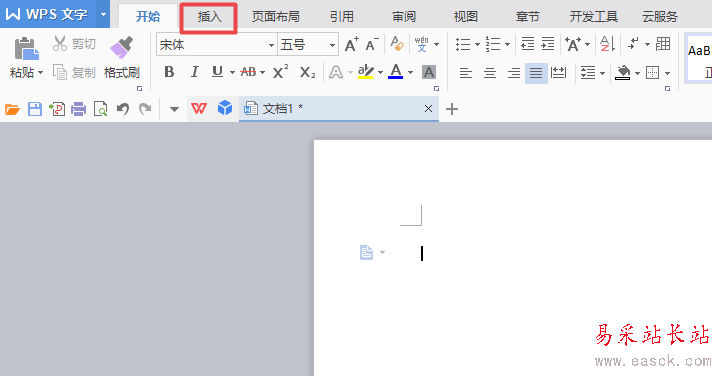Click the tab stops grid icon

click(663, 44)
